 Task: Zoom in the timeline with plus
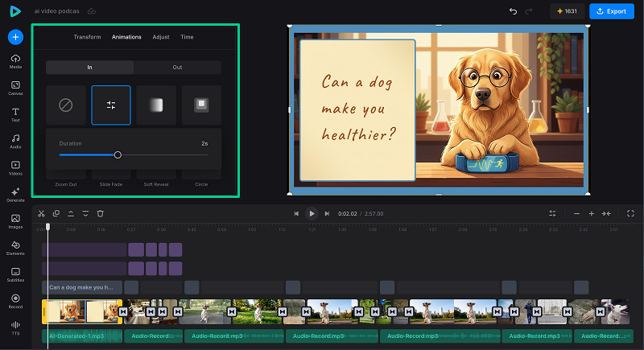click(592, 213)
